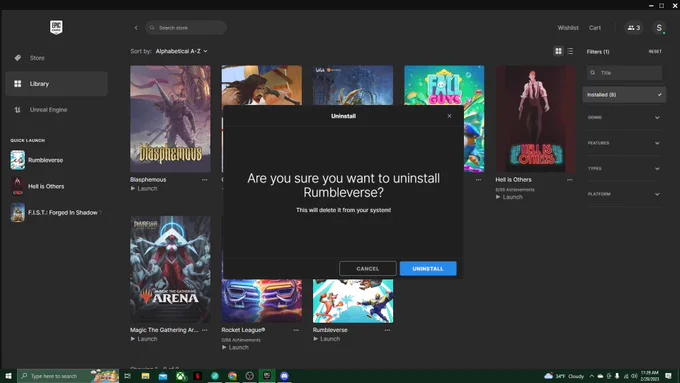Open the options menu beside the Fall Guys card

pyautogui.click(x=478, y=180)
